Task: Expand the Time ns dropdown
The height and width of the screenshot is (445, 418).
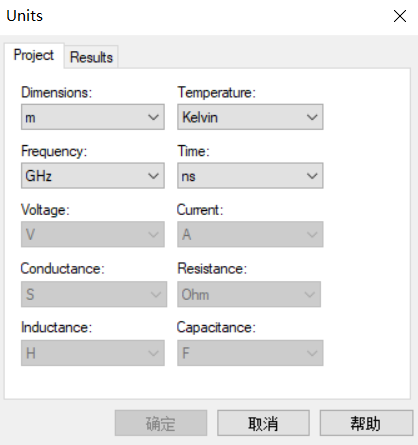Action: tap(250, 176)
